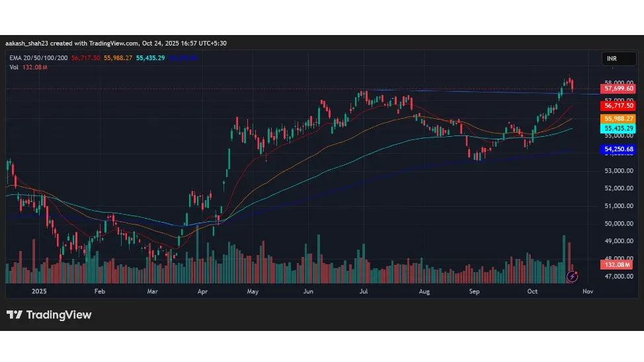Click the purple lightning bolt icon

(573, 275)
